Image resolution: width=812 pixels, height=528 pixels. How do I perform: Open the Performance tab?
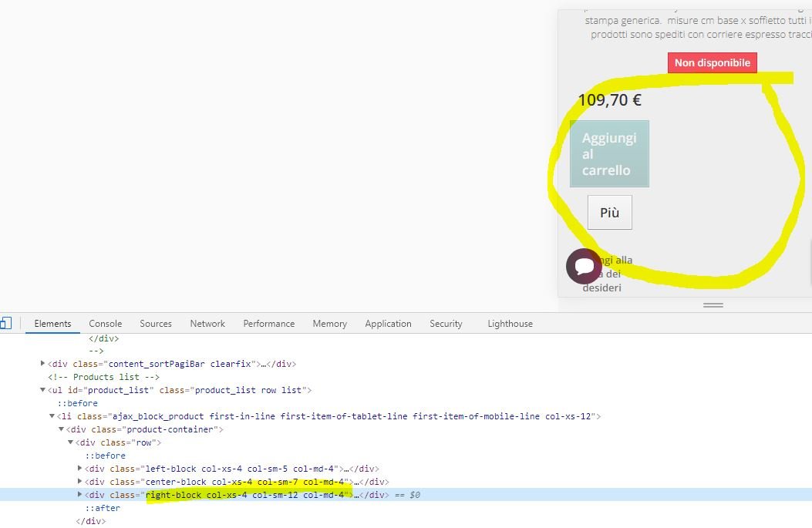269,324
